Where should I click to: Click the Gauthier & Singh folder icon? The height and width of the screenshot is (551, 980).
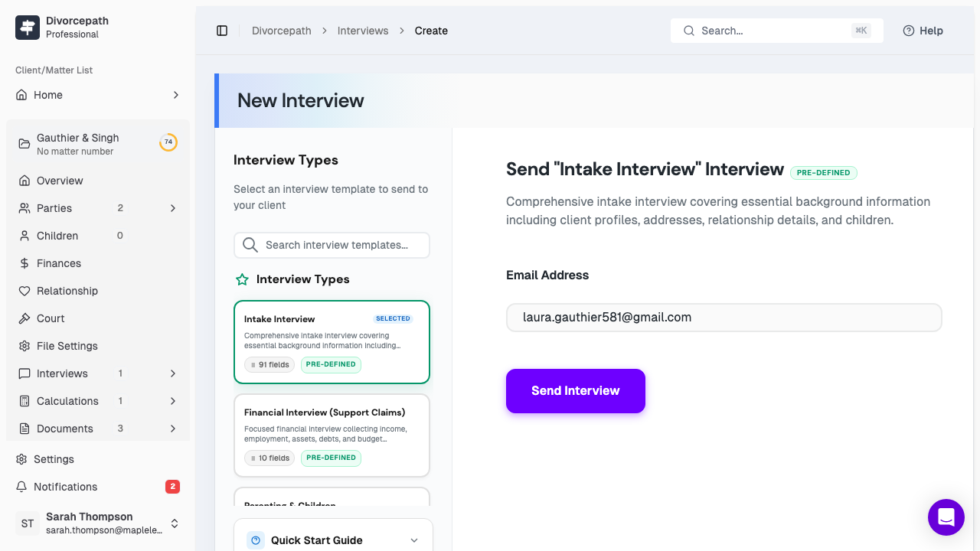pyautogui.click(x=24, y=143)
